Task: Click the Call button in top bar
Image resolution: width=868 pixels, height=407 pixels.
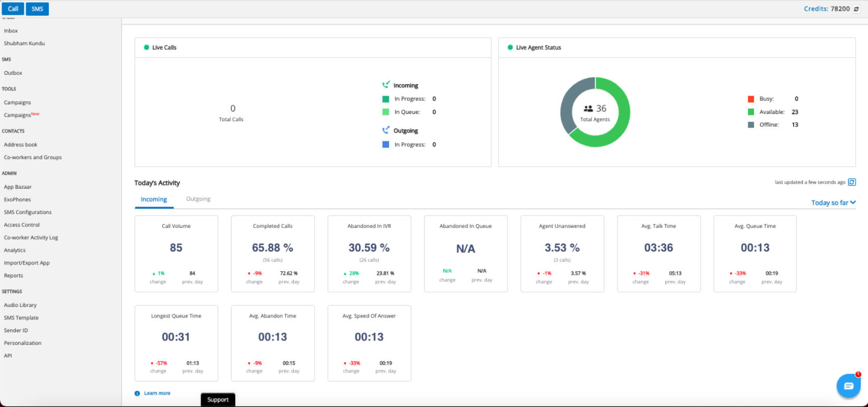Action: (x=13, y=9)
